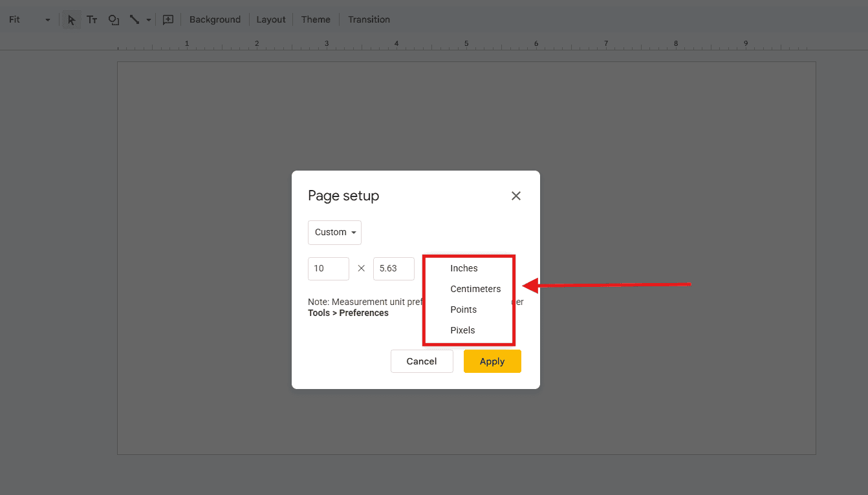Screen dimensions: 868x495
Task: Pick the Line tool
Action: [x=134, y=19]
